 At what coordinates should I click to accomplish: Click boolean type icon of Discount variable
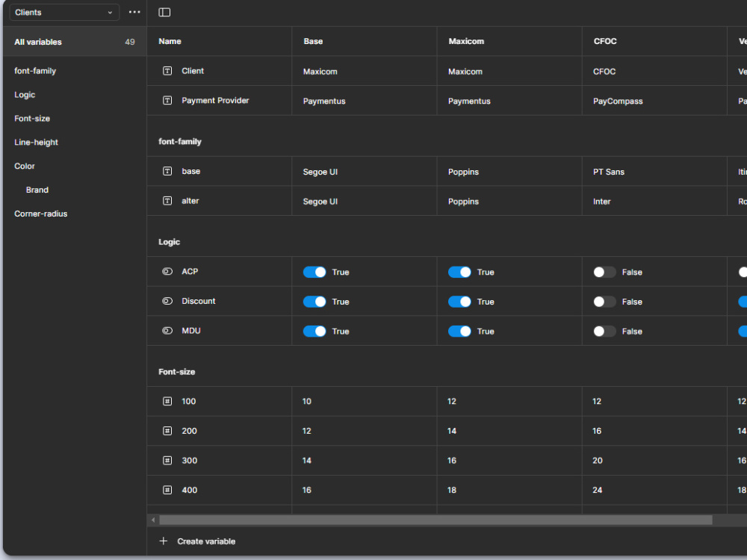pyautogui.click(x=167, y=301)
